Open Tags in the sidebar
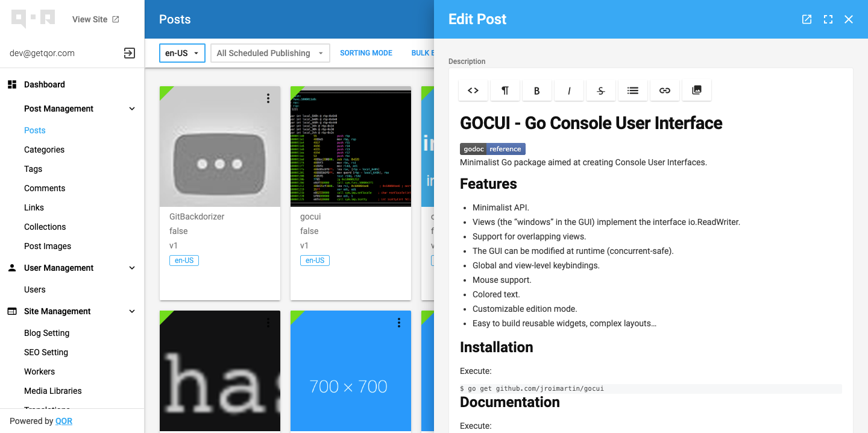 (33, 169)
